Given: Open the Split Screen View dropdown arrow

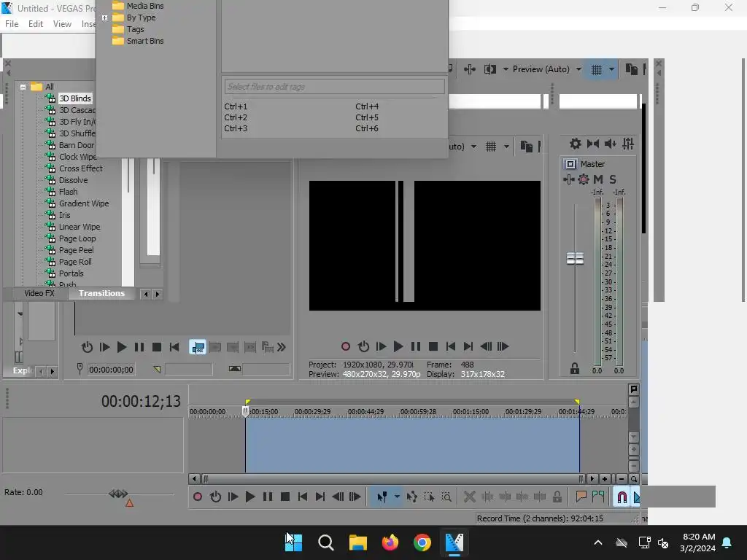Looking at the screenshot, I should (x=506, y=69).
